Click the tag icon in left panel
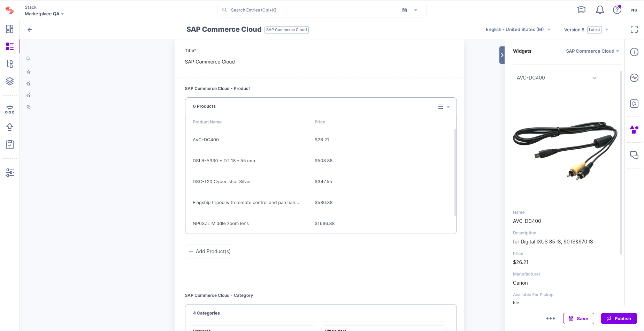 point(29,107)
